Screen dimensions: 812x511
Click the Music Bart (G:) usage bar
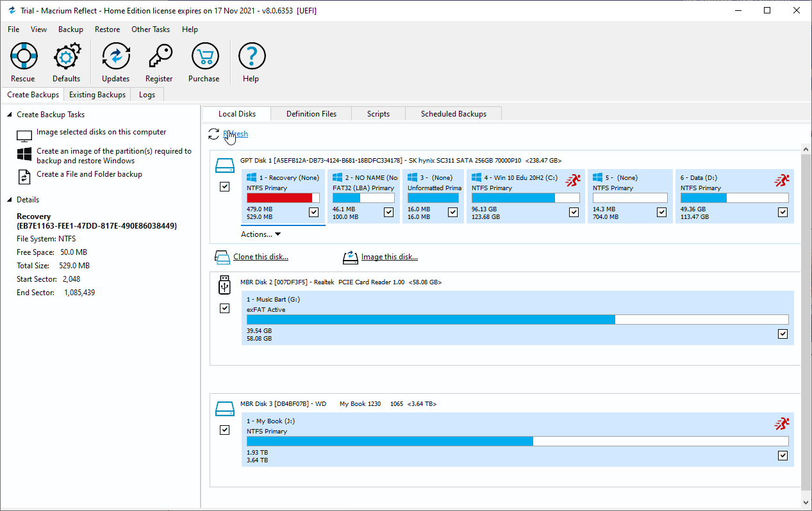[x=518, y=320]
